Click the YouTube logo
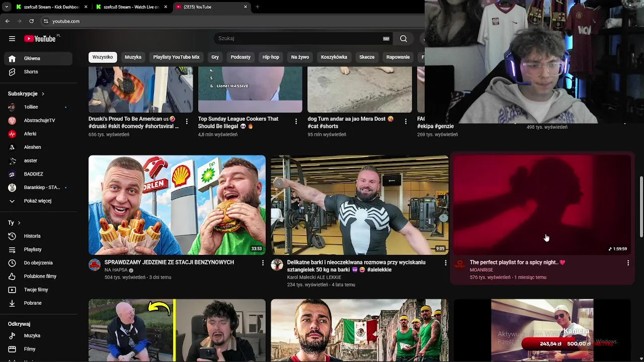 point(40,39)
